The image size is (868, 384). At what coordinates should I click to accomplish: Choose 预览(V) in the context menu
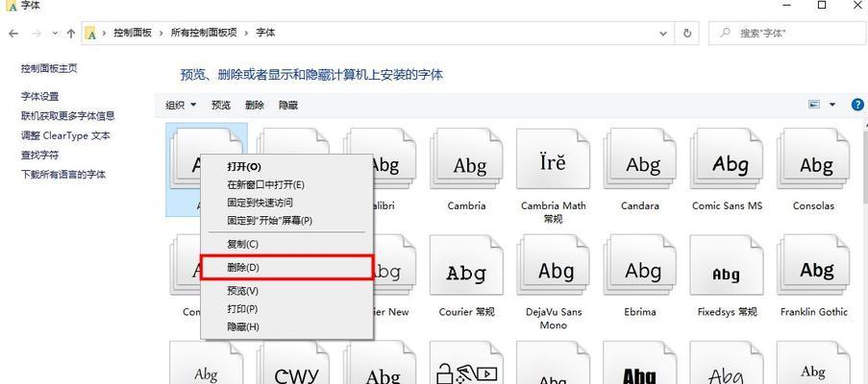tap(286, 291)
